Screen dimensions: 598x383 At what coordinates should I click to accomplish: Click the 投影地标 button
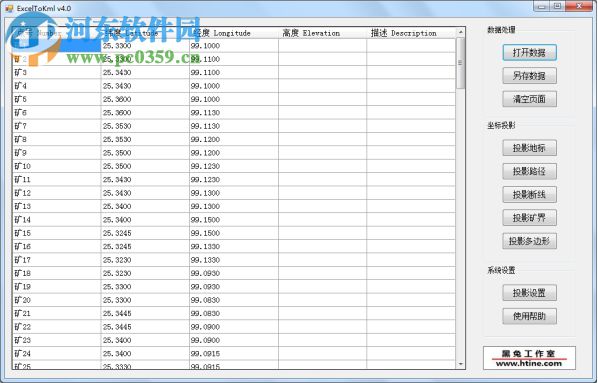coord(529,148)
